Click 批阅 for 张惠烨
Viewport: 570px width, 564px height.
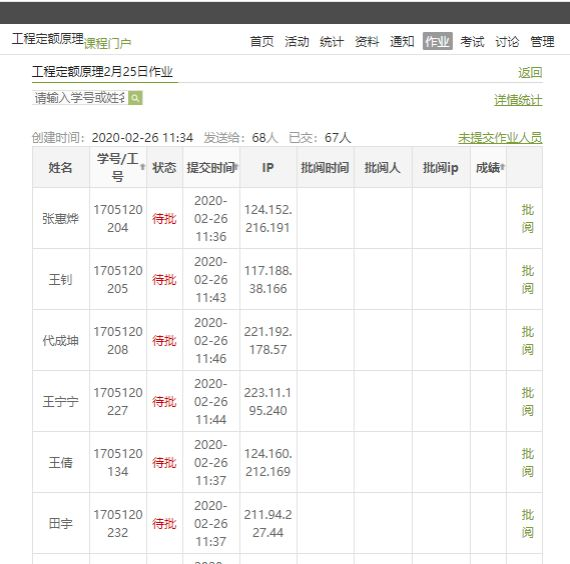tap(527, 219)
